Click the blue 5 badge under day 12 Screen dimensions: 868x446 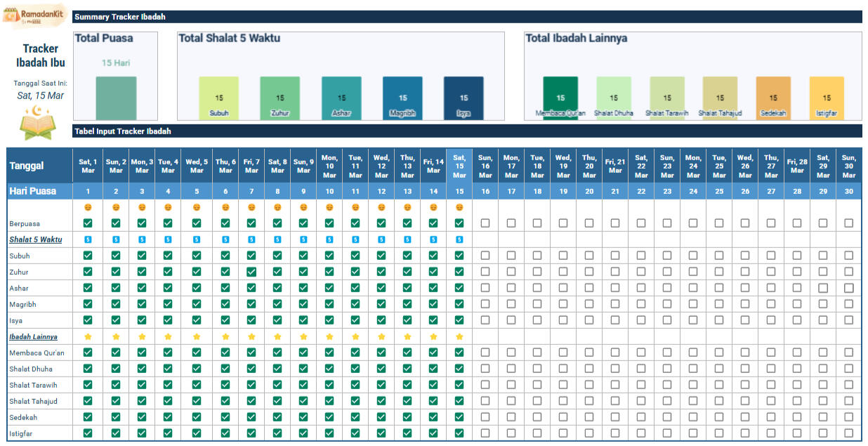[381, 240]
